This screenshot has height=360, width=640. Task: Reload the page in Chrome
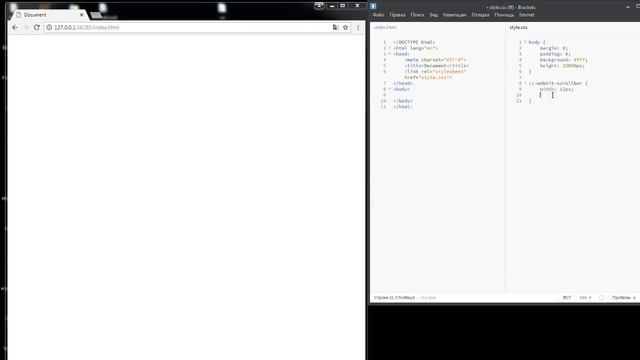(x=37, y=27)
